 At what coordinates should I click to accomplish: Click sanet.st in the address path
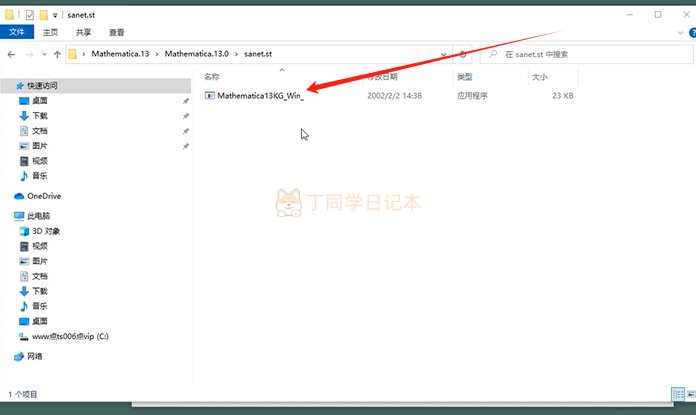[258, 54]
